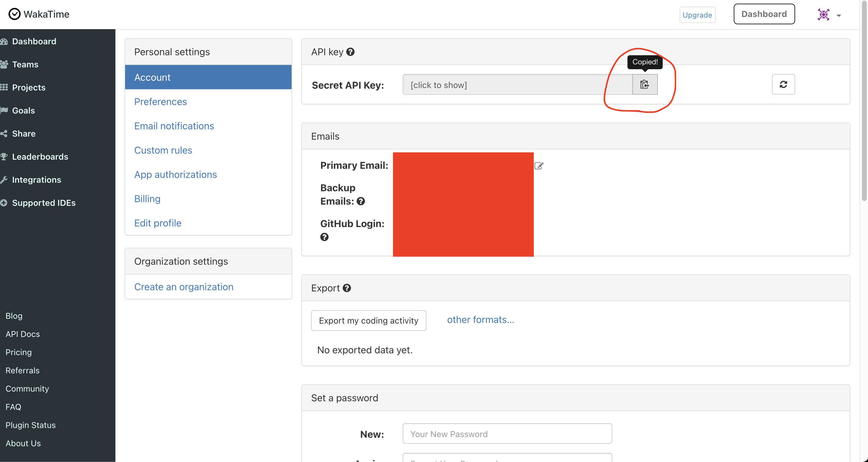
Task: Open the other formats link
Action: 480,320
